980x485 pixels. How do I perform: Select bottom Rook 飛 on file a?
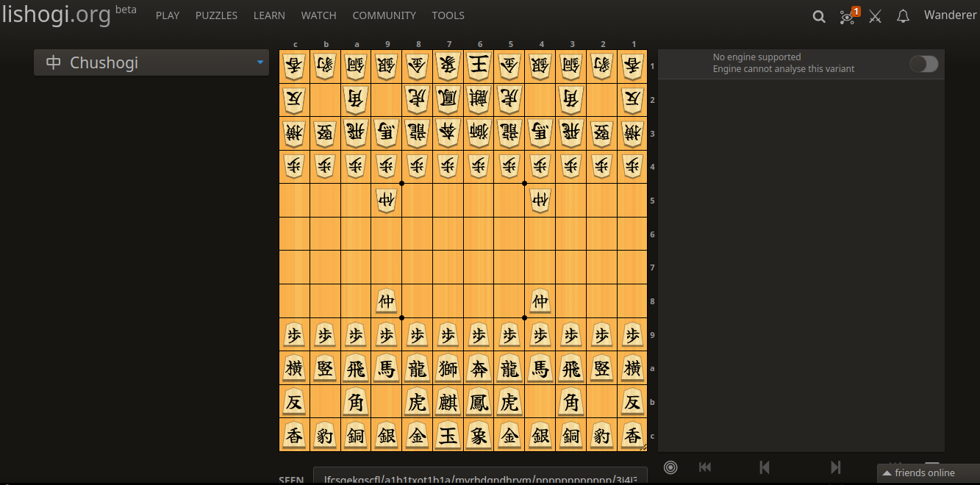tap(356, 368)
